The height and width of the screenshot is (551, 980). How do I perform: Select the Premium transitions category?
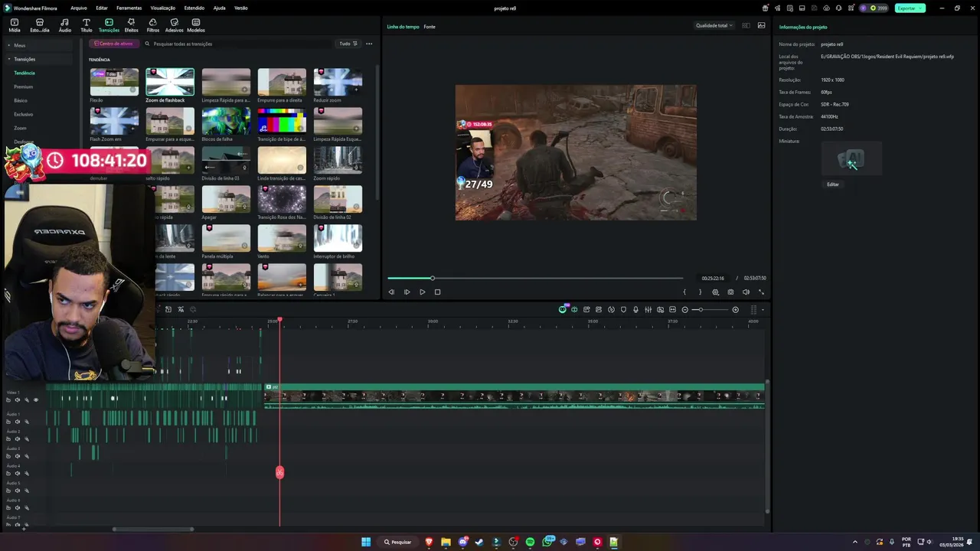coord(24,86)
